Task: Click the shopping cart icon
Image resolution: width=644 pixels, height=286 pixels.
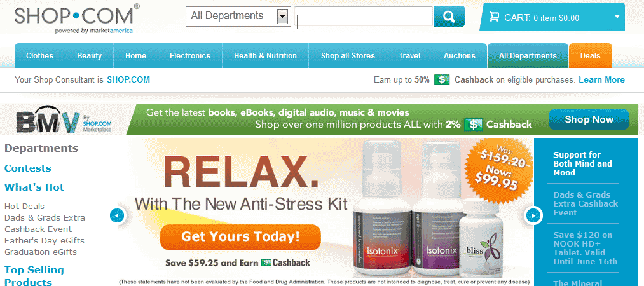Action: tap(494, 17)
